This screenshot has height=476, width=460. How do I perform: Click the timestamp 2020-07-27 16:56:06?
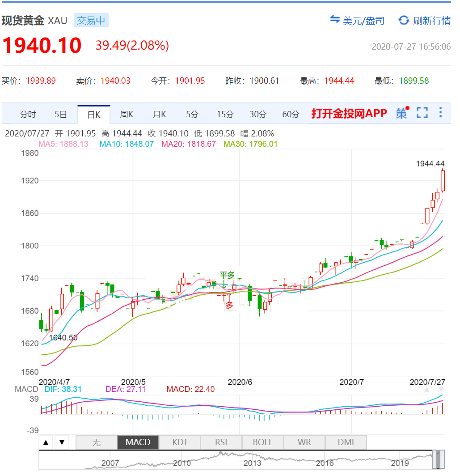pyautogui.click(x=411, y=47)
